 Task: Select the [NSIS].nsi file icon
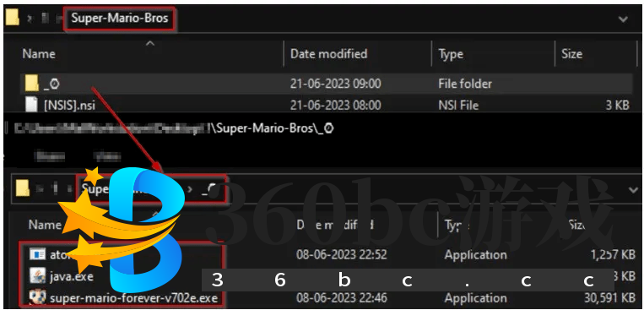[x=32, y=105]
